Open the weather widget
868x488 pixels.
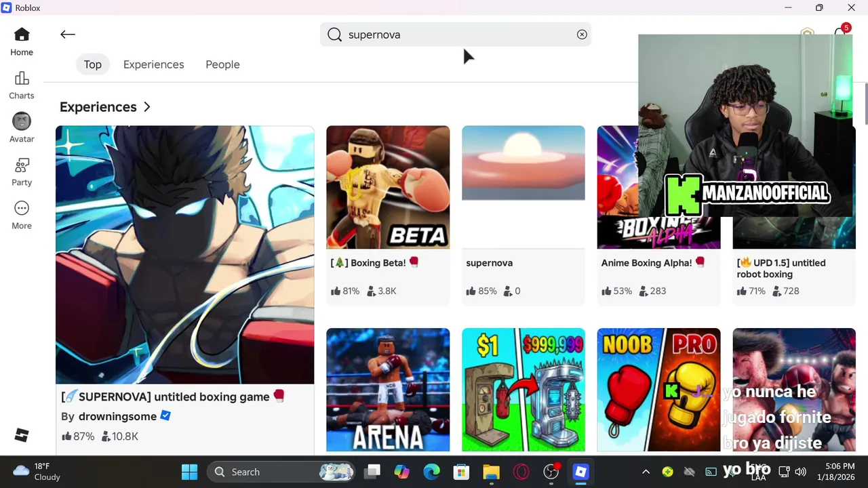[38, 472]
